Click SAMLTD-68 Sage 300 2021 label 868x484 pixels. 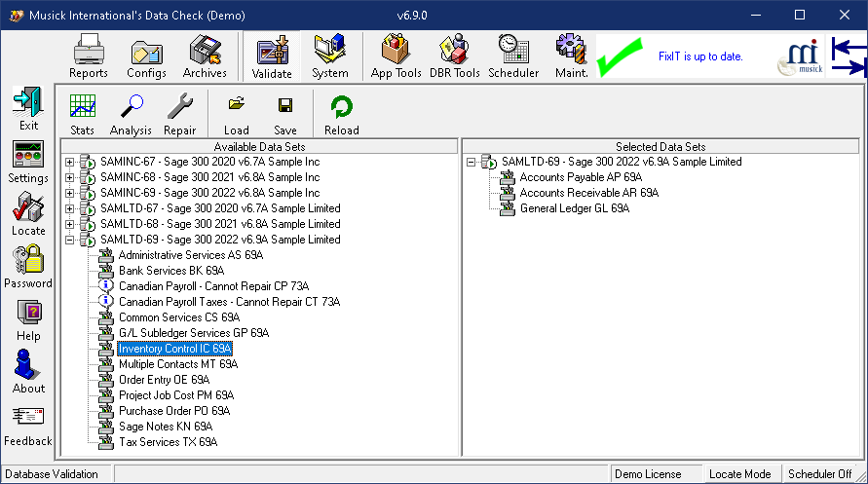point(220,224)
